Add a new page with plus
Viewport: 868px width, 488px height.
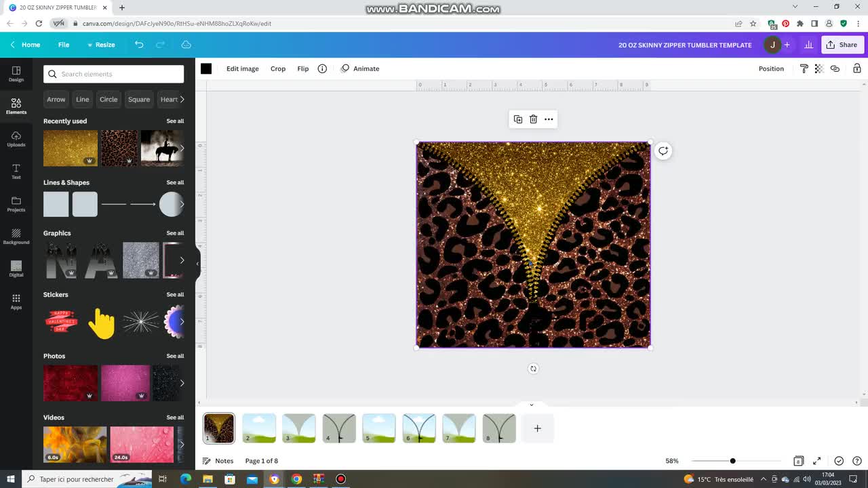(x=538, y=428)
